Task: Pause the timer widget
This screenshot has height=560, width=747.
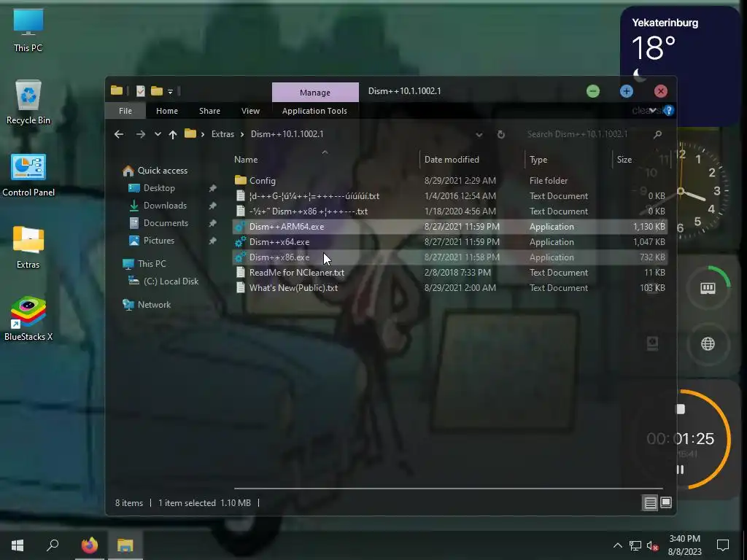Action: click(681, 470)
